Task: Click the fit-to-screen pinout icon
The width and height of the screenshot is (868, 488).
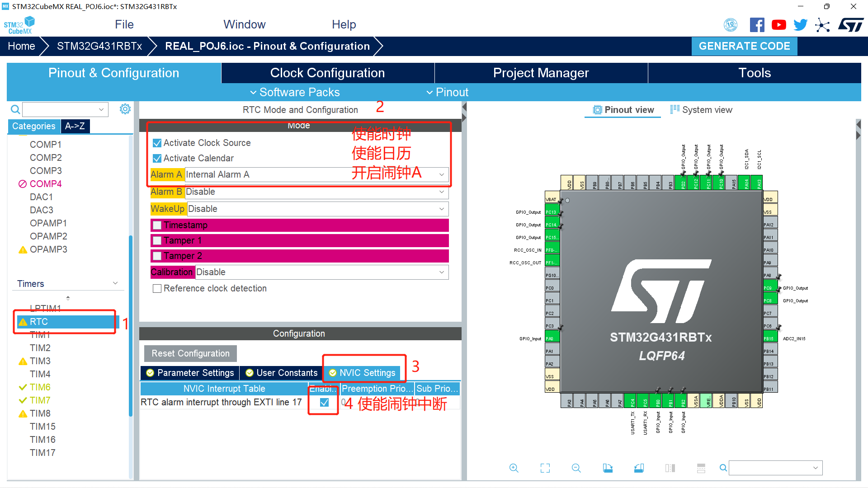Action: click(x=545, y=468)
